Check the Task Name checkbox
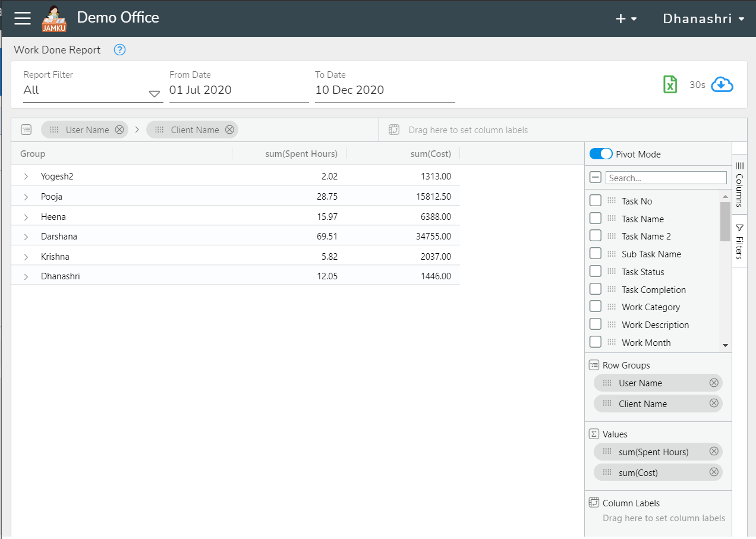756x539 pixels. [596, 218]
